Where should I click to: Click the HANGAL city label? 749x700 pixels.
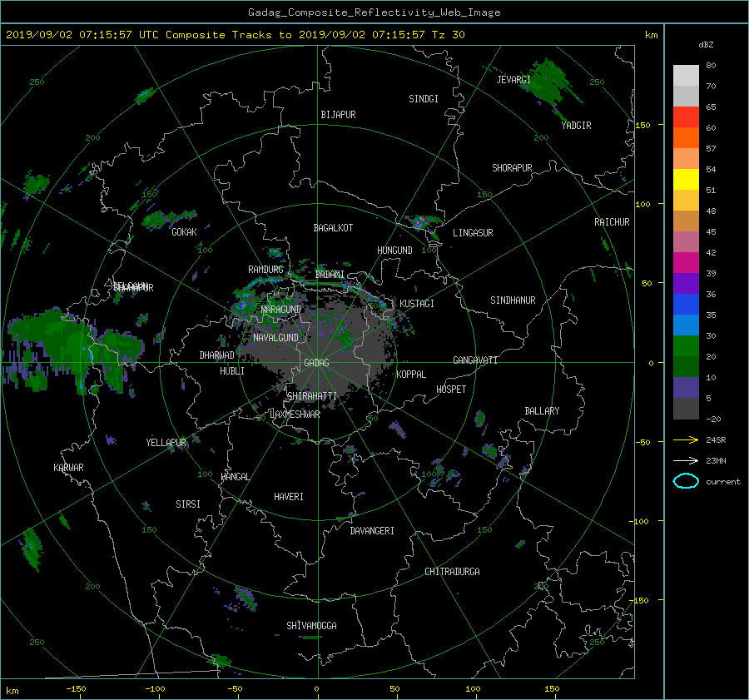tap(235, 477)
